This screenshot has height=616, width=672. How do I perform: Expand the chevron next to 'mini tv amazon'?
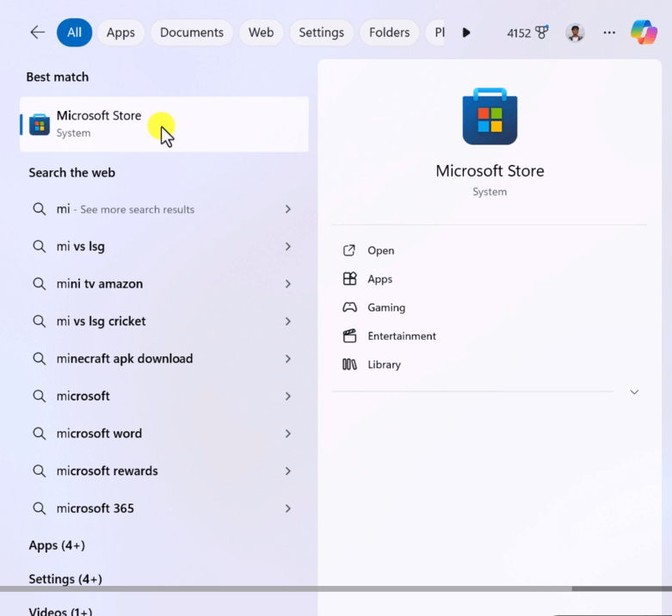click(x=288, y=284)
